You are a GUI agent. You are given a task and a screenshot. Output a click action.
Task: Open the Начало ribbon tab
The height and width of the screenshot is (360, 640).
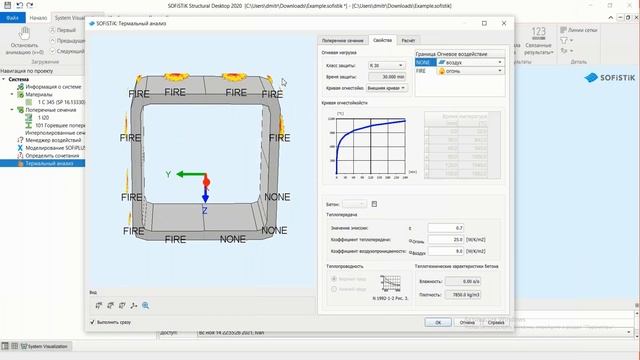point(38,18)
